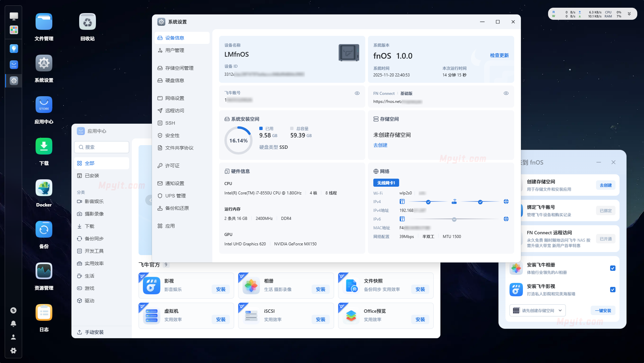
Task: Click the 16.14% usage ring
Action: coord(238,140)
